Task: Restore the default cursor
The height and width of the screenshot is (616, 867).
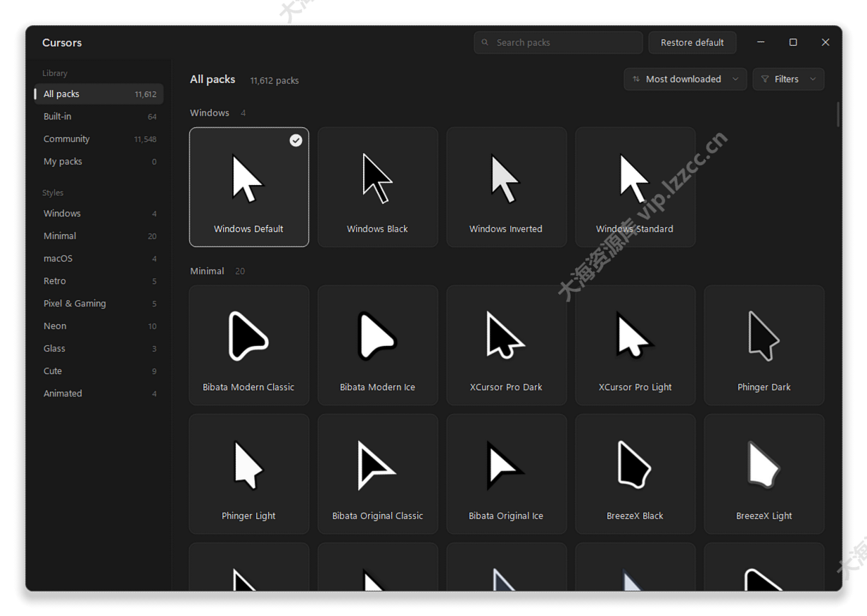Action: tap(692, 42)
